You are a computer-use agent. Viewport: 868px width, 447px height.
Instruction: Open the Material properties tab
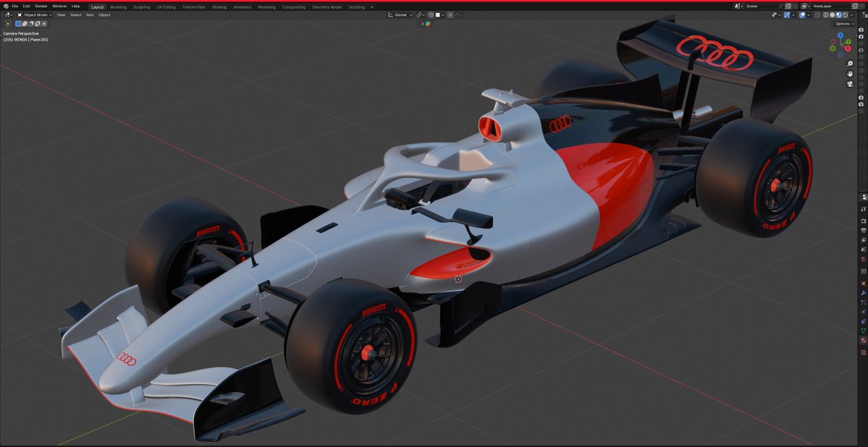tap(863, 340)
